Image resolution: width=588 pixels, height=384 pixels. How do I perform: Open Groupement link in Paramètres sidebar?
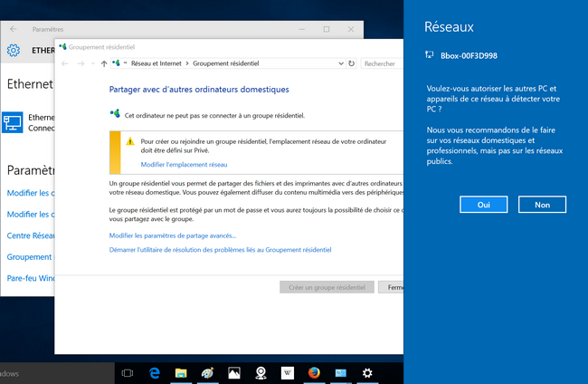[31, 257]
